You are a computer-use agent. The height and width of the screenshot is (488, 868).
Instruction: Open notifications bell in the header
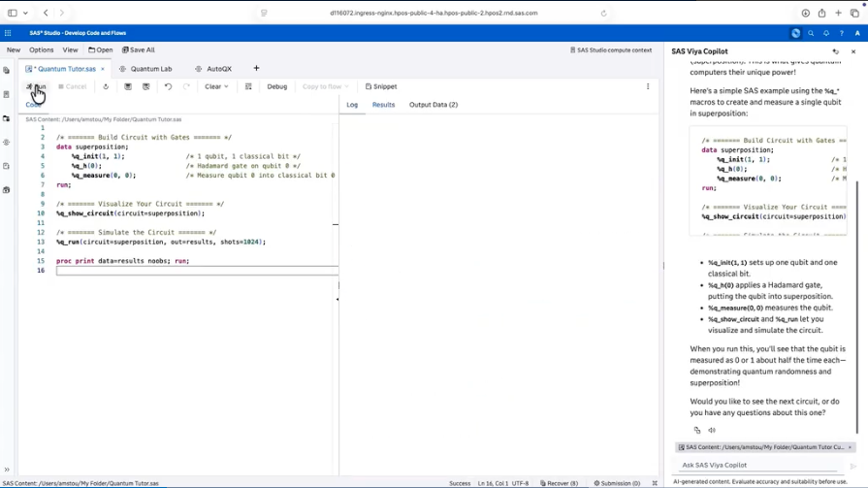(826, 33)
